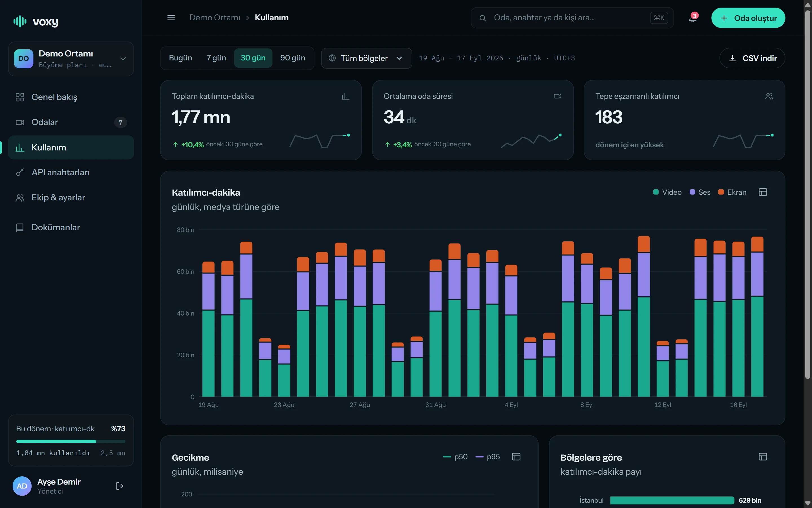Viewport: 812px width, 508px height.
Task: Click the 1,84 mn kullanıldı text
Action: click(x=53, y=453)
